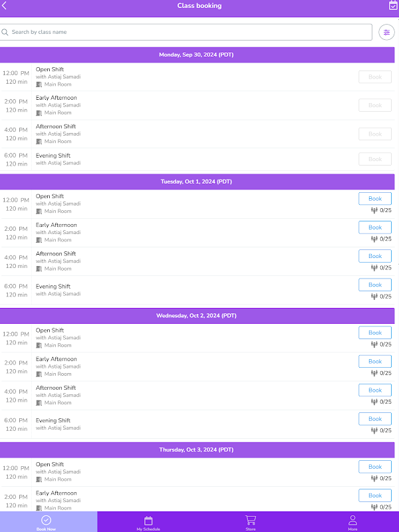Book Thursday Oct 3 Open Shift

point(375,467)
